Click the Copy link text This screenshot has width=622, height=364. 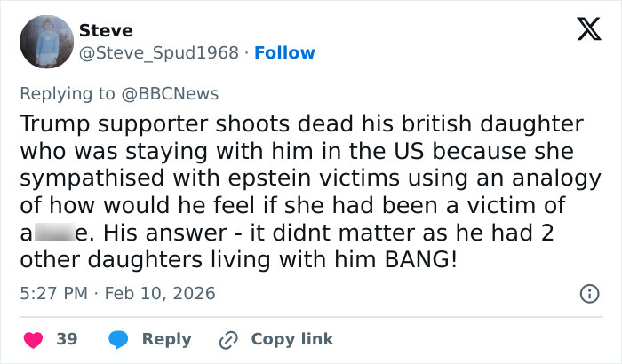tap(292, 339)
